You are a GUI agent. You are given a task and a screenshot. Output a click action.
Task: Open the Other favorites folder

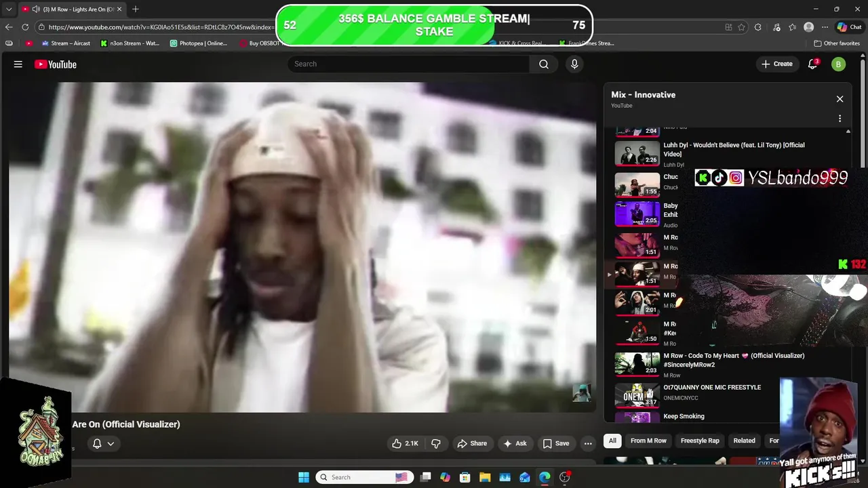point(837,43)
